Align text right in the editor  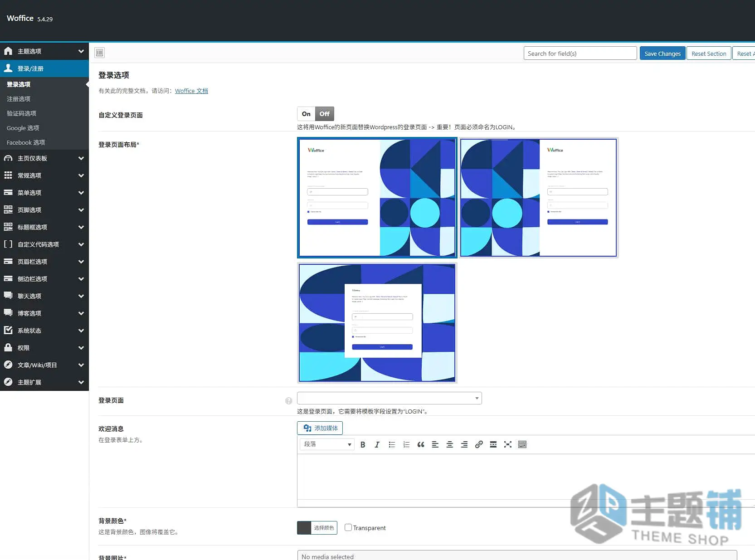[464, 444]
